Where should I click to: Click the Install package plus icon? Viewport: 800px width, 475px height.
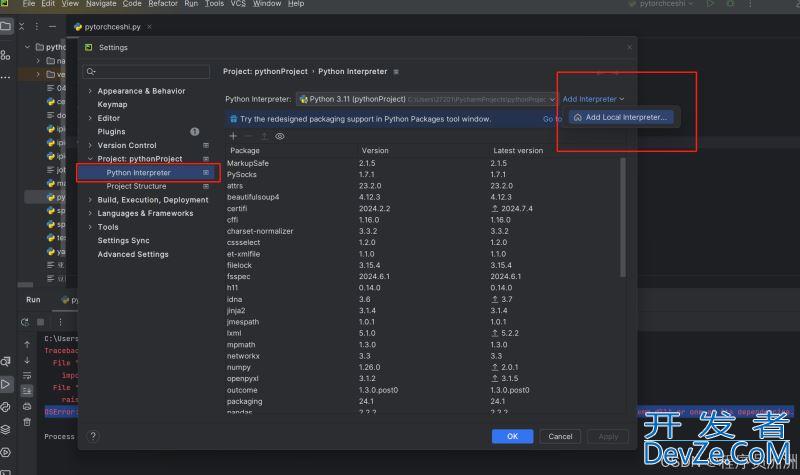[233, 136]
